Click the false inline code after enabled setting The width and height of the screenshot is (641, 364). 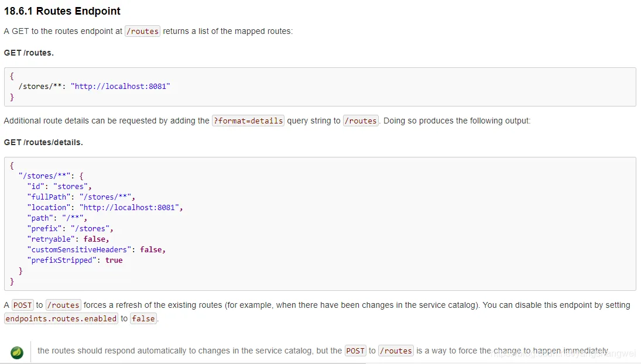tap(143, 318)
